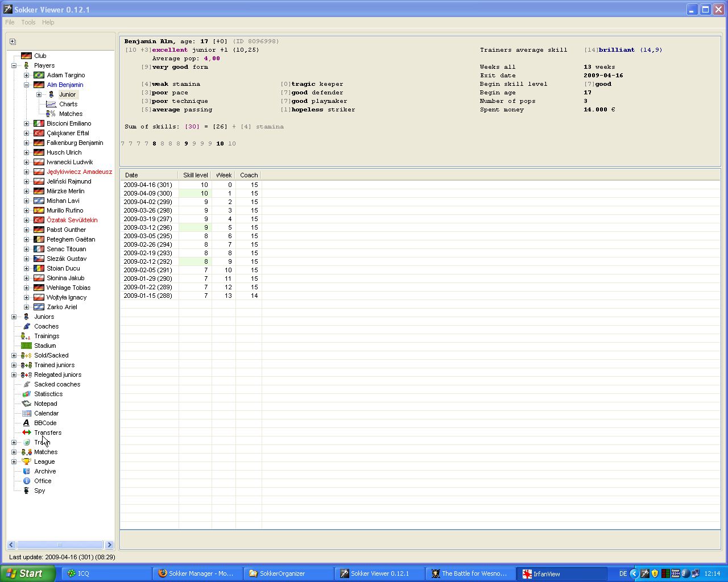The height and width of the screenshot is (582, 728).
Task: Expand the Juniors tree node
Action: point(14,317)
